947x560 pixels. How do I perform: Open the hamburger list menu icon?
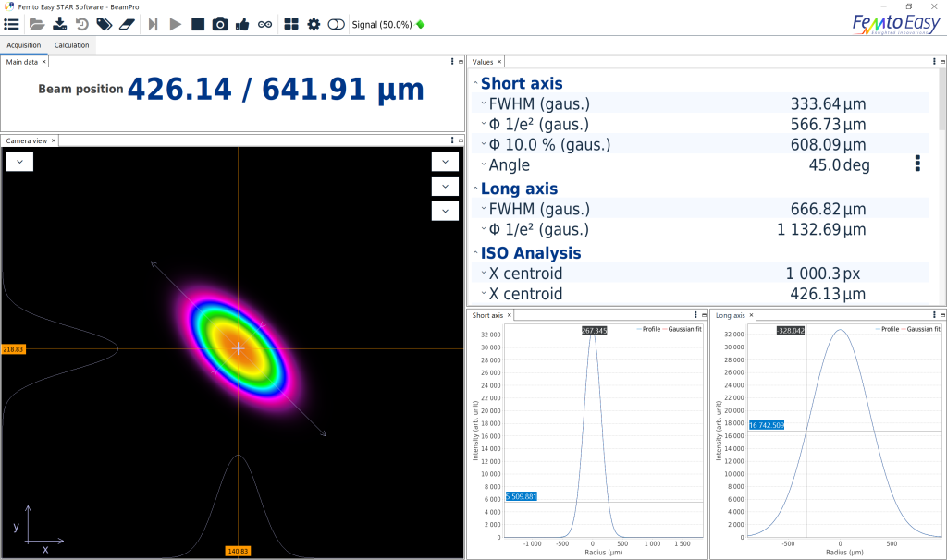(x=12, y=25)
